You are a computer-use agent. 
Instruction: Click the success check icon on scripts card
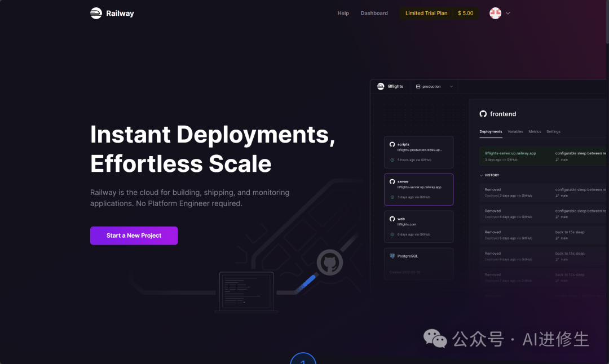click(x=392, y=160)
